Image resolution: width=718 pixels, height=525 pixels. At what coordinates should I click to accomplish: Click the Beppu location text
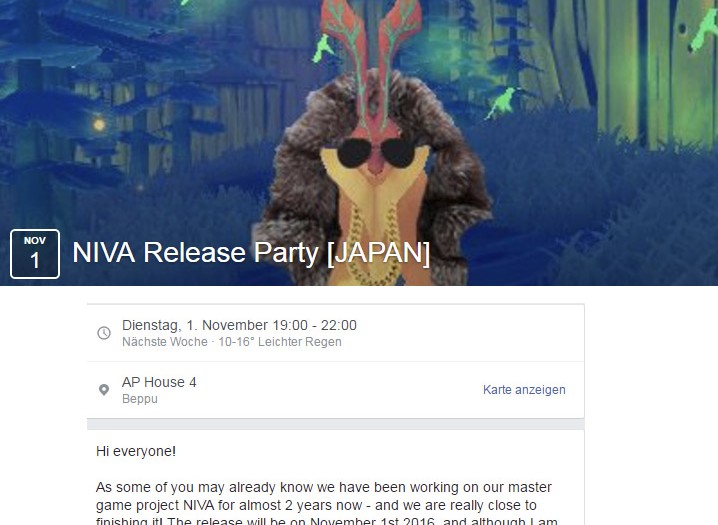coord(140,399)
